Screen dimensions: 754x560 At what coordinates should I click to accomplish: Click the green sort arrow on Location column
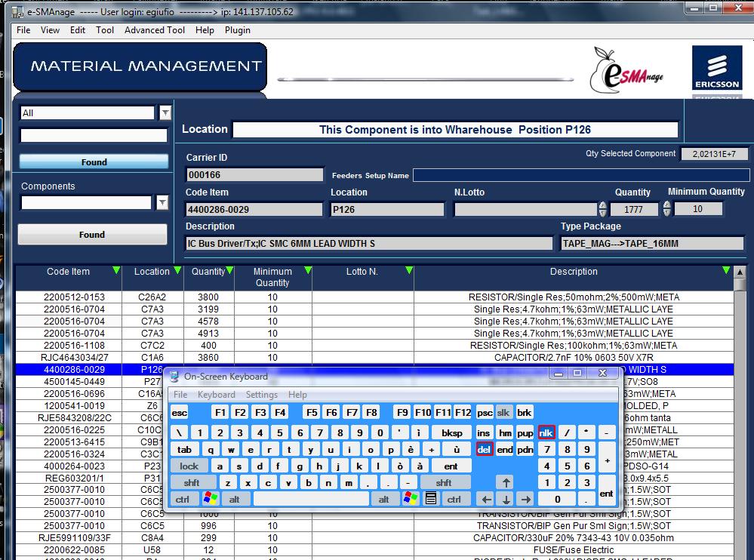tap(177, 271)
